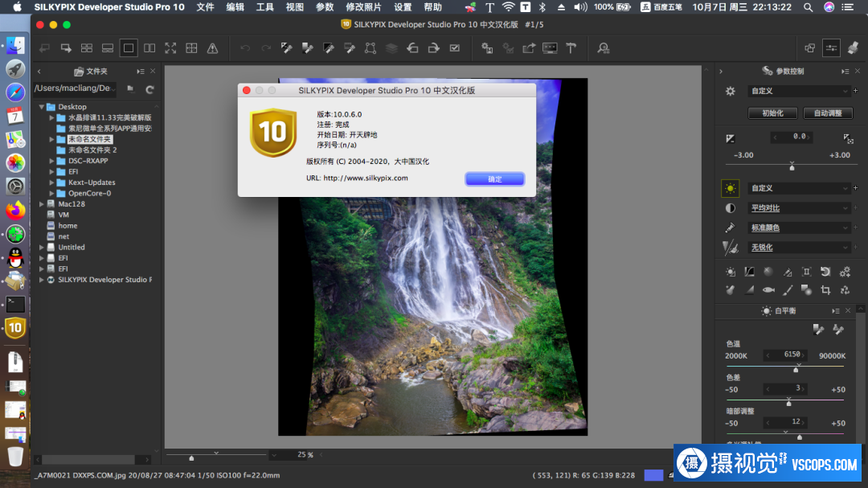Select the fish-eye effect icon
Viewport: 868px width, 488px height.
point(768,289)
